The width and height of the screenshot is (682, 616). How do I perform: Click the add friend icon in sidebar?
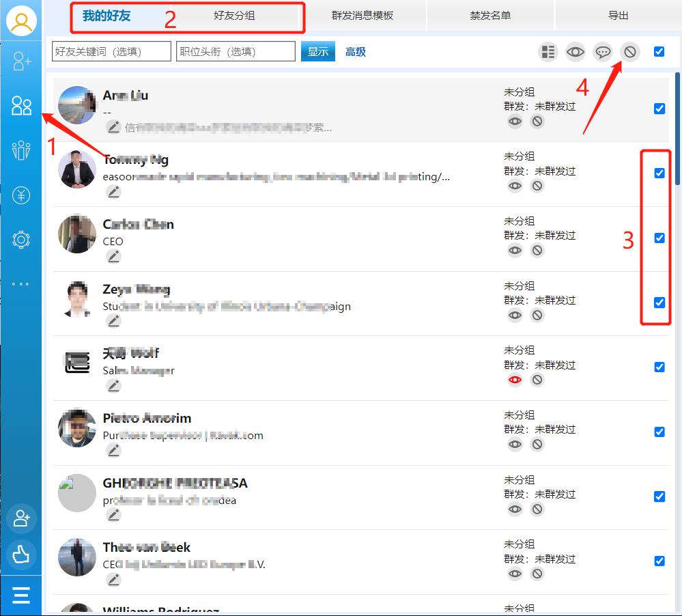pos(21,63)
